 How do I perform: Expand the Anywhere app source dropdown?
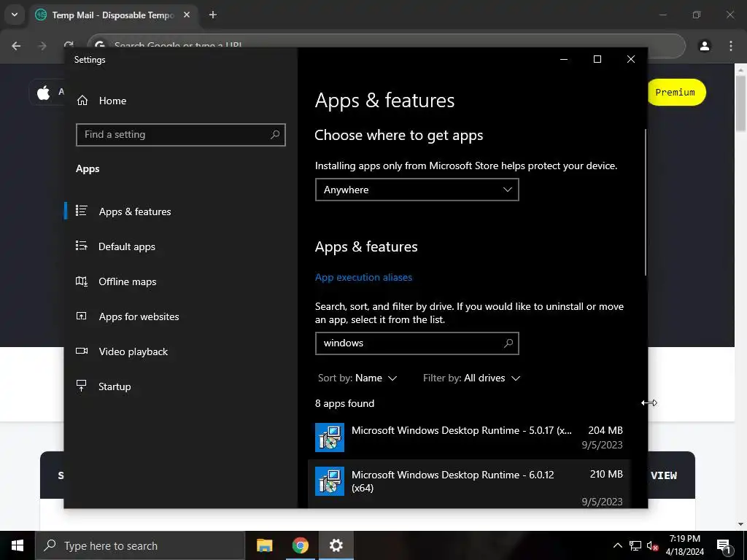[417, 190]
